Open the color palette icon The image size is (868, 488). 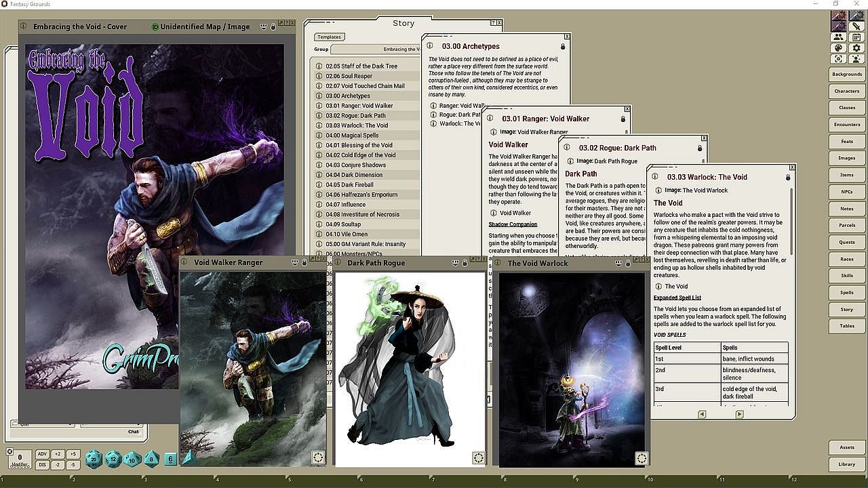[838, 48]
